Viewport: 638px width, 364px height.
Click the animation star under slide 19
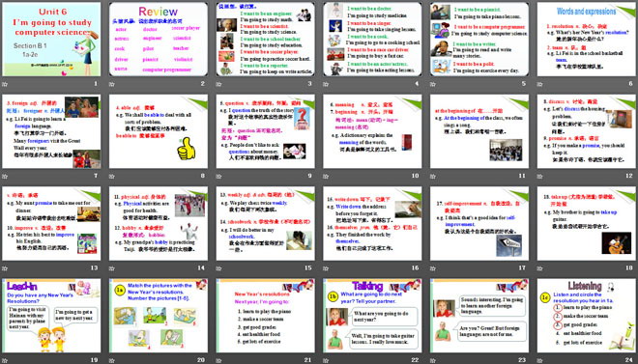(5, 360)
